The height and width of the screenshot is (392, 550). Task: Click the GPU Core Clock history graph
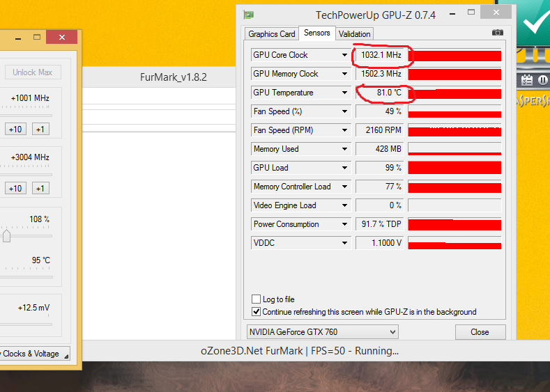click(x=454, y=55)
